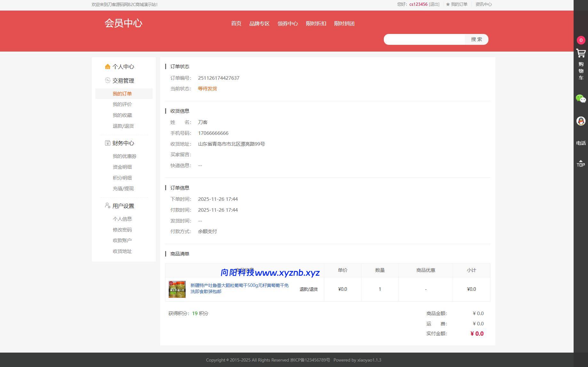Open QQ chat from the right sidebar
Viewport: 588px width, 367px height.
pyautogui.click(x=580, y=121)
